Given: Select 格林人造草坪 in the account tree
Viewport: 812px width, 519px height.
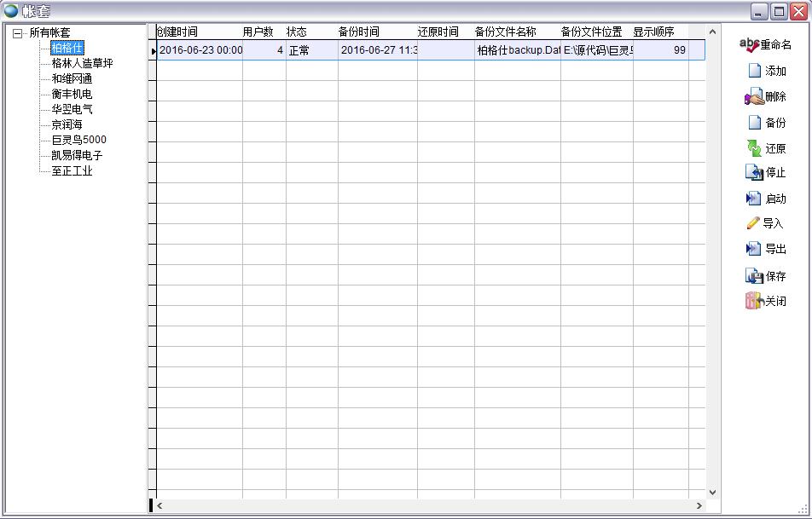Looking at the screenshot, I should point(82,63).
